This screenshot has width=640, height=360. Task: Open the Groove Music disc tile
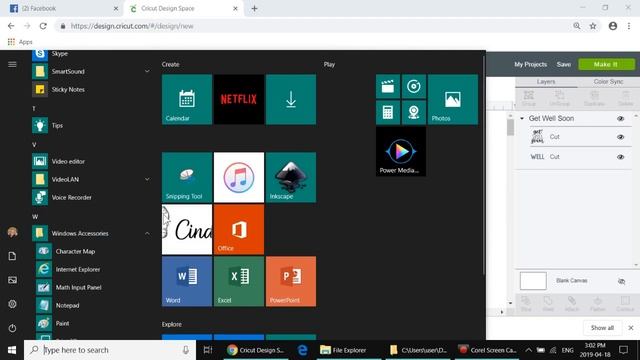[413, 87]
